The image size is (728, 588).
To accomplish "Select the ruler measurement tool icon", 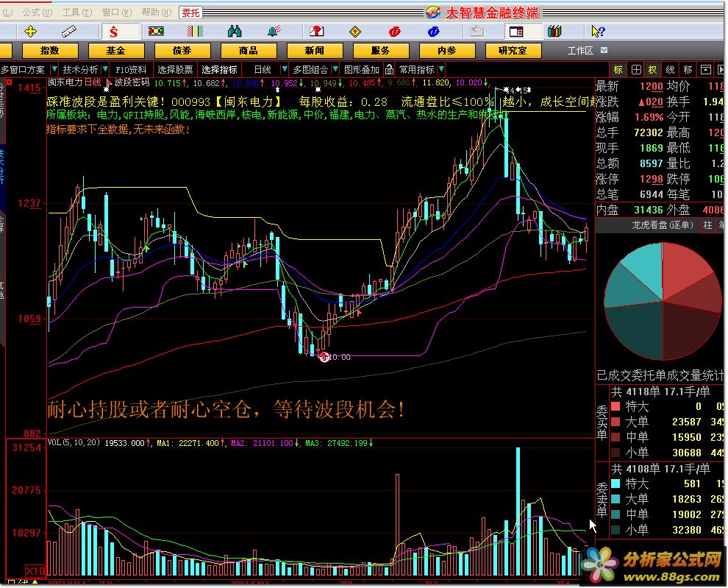I will point(68,32).
